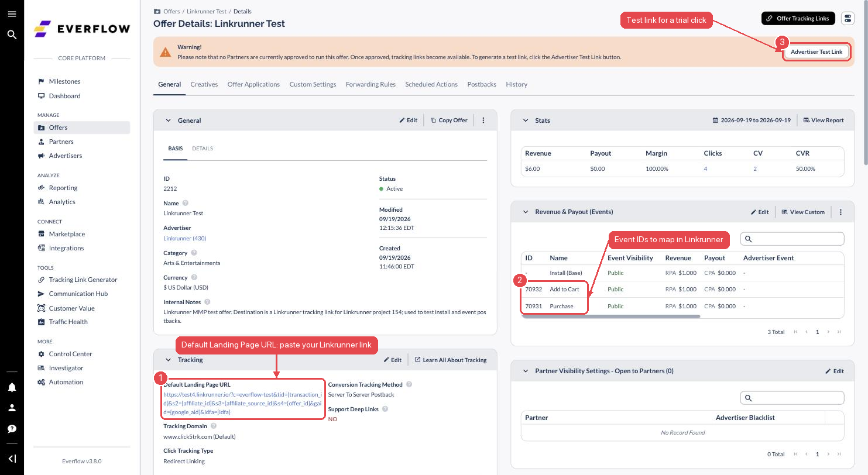Switch to the Scheduled Actions tab
The width and height of the screenshot is (868, 475).
click(x=431, y=84)
